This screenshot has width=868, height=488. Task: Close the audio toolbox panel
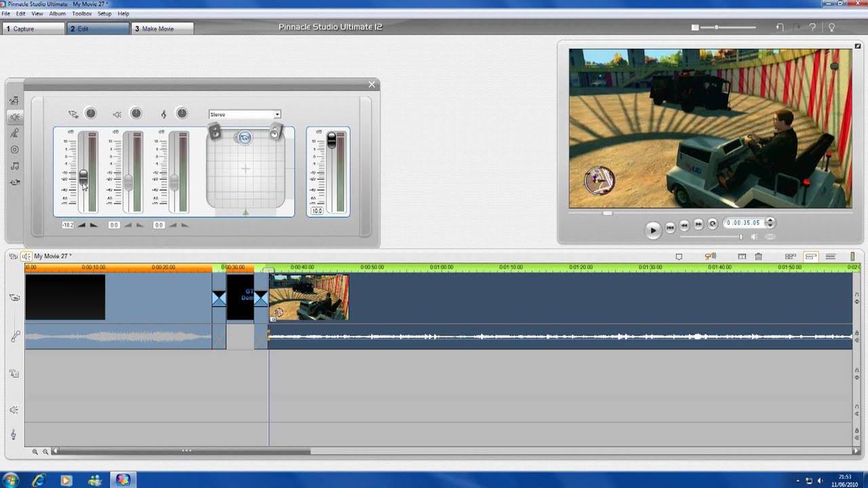click(372, 84)
